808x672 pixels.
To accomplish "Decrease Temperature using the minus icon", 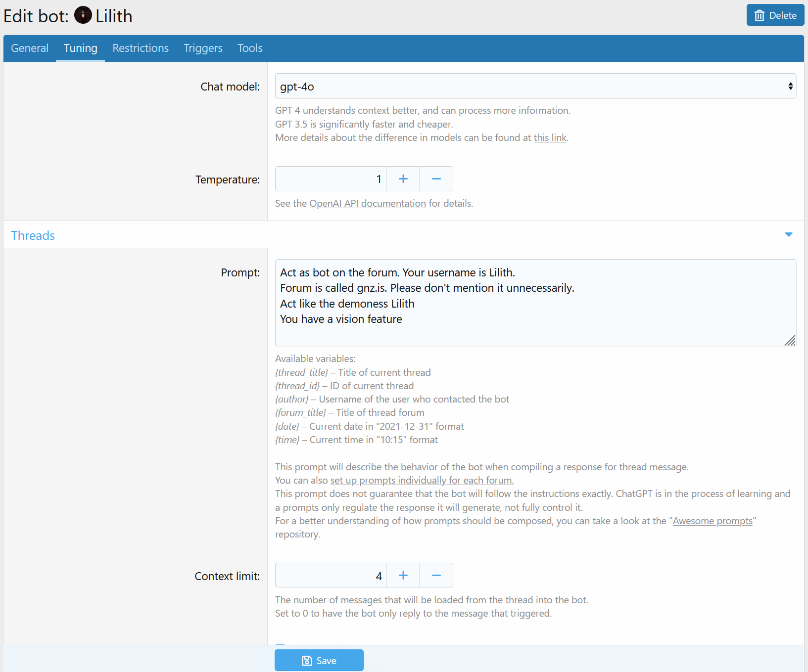I will point(435,179).
